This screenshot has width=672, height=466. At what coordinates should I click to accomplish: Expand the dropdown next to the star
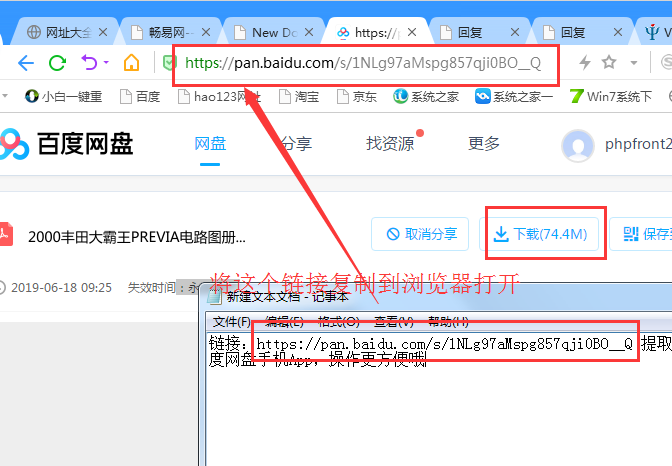coord(633,63)
